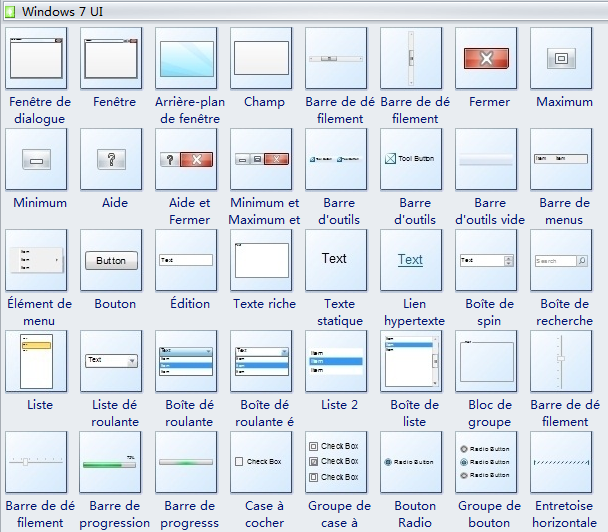Screen dimensions: 608x532
Task: Pick the Bloc de groupe shape
Action: (486, 361)
